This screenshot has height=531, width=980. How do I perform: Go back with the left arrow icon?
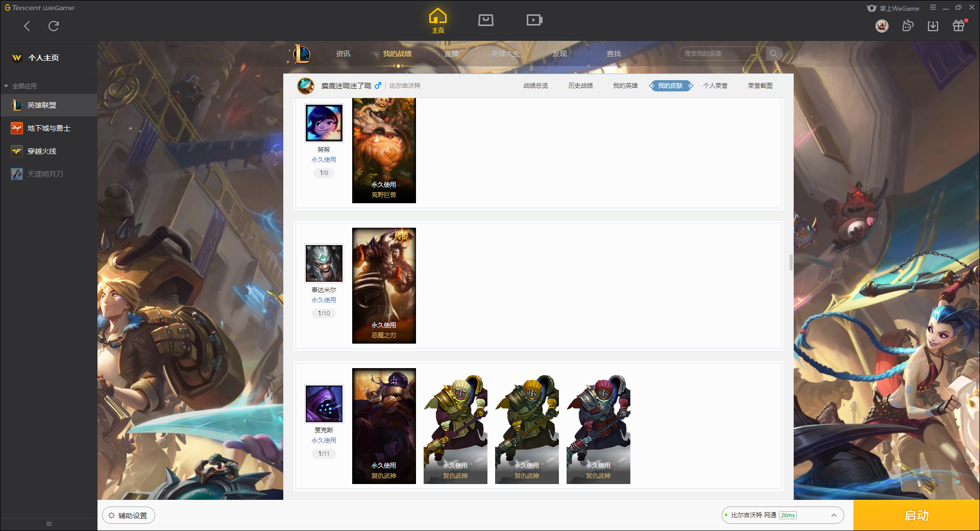27,26
